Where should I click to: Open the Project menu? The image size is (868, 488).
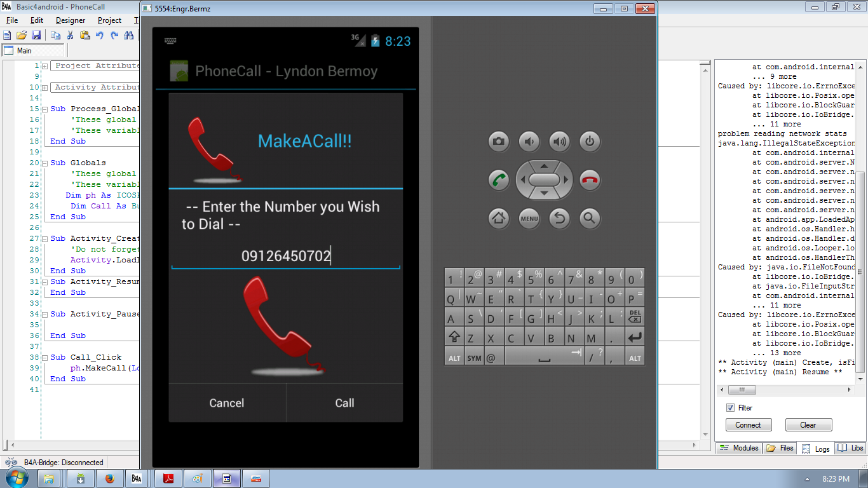point(109,20)
